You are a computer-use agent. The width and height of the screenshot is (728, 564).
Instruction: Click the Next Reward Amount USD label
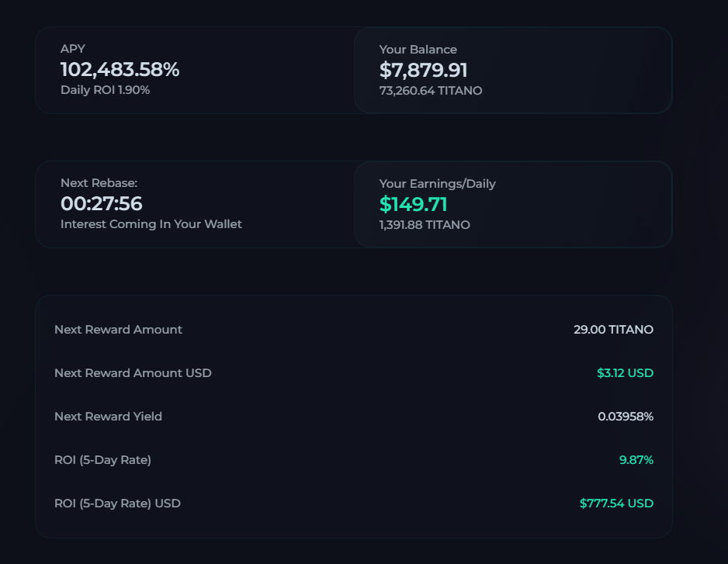coord(133,373)
